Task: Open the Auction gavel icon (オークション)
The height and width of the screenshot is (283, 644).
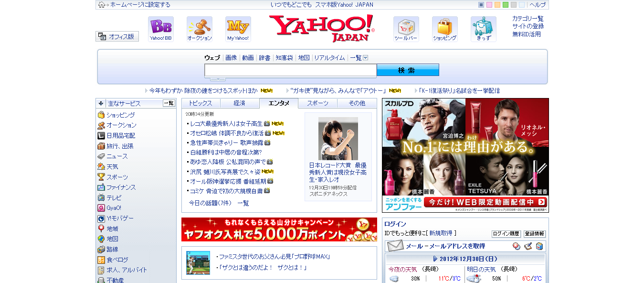Action: [200, 29]
